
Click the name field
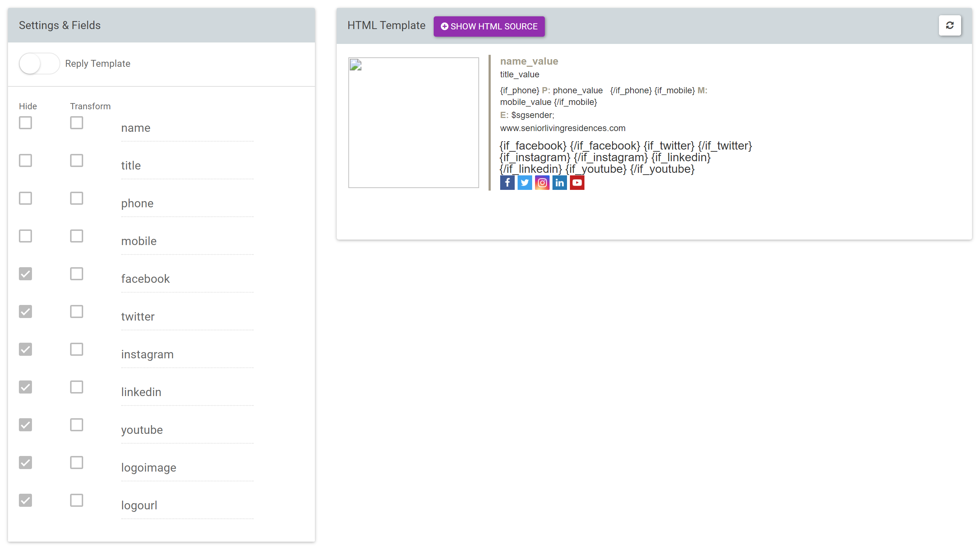(187, 128)
